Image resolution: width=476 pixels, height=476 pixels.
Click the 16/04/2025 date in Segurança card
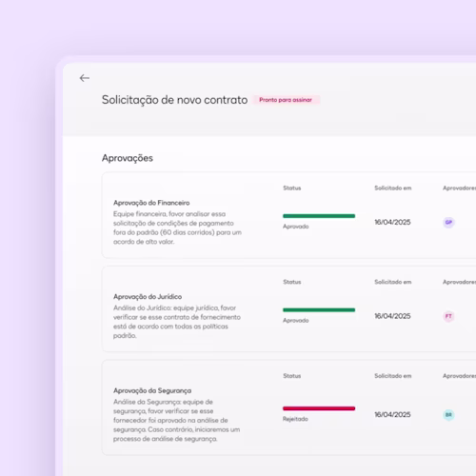click(392, 415)
